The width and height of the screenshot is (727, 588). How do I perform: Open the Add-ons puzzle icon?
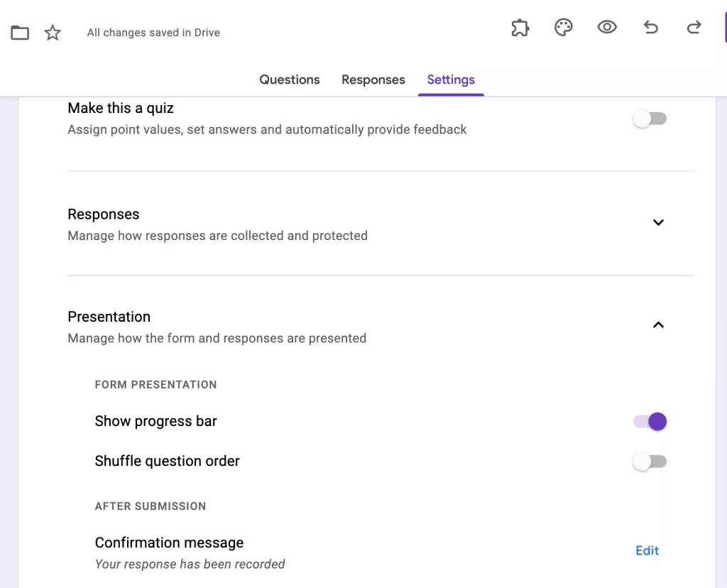520,27
